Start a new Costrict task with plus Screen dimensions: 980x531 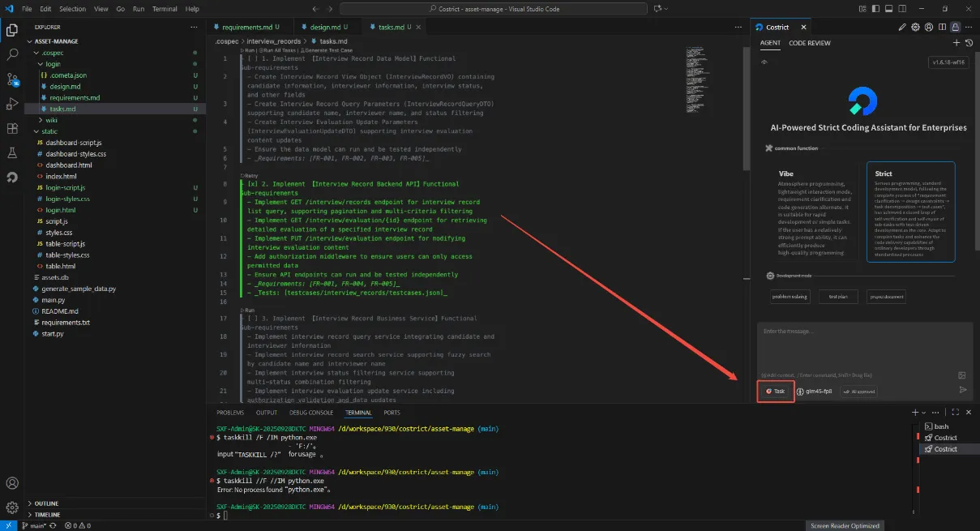956,42
